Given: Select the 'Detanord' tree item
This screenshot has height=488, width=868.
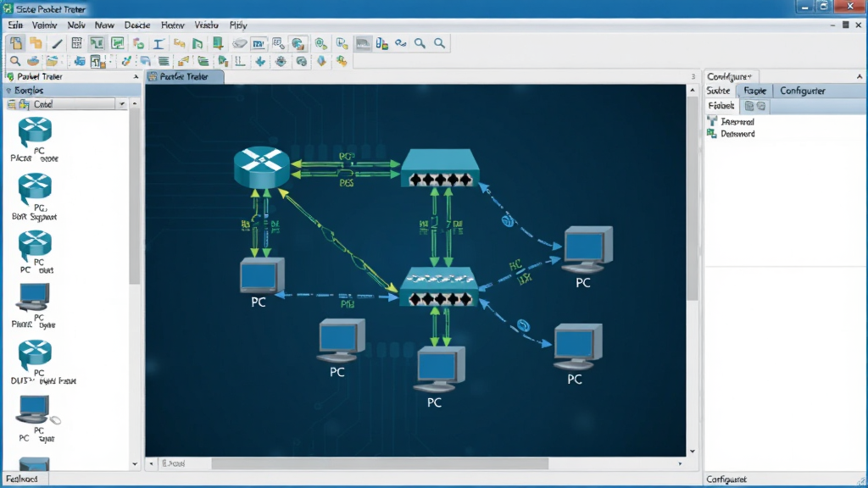Looking at the screenshot, I should coord(737,134).
